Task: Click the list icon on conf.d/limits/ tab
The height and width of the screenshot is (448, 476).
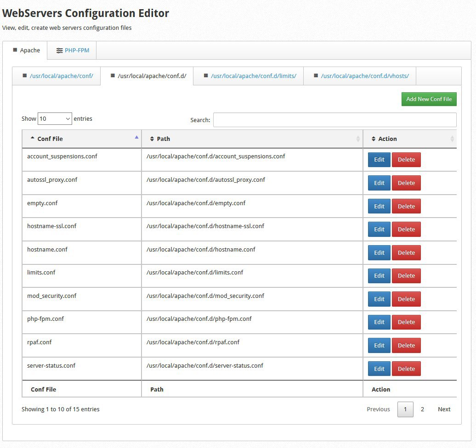Action: click(x=206, y=76)
